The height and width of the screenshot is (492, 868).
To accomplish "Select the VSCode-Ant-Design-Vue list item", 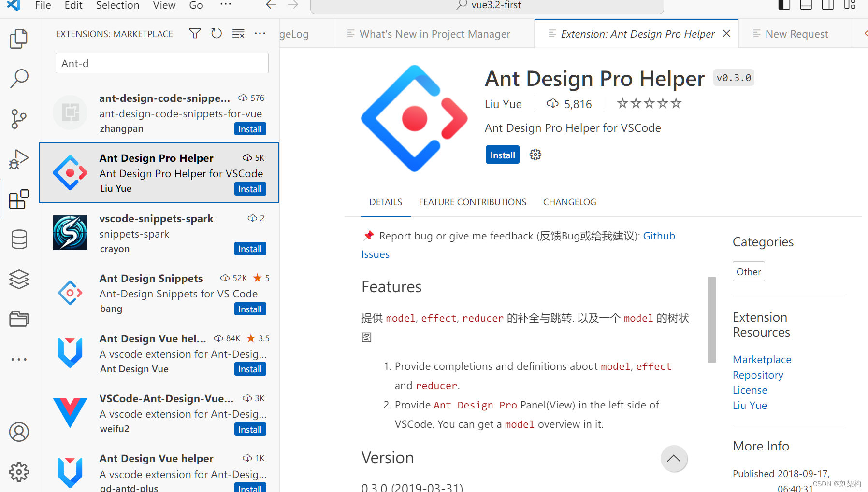I will tap(159, 413).
